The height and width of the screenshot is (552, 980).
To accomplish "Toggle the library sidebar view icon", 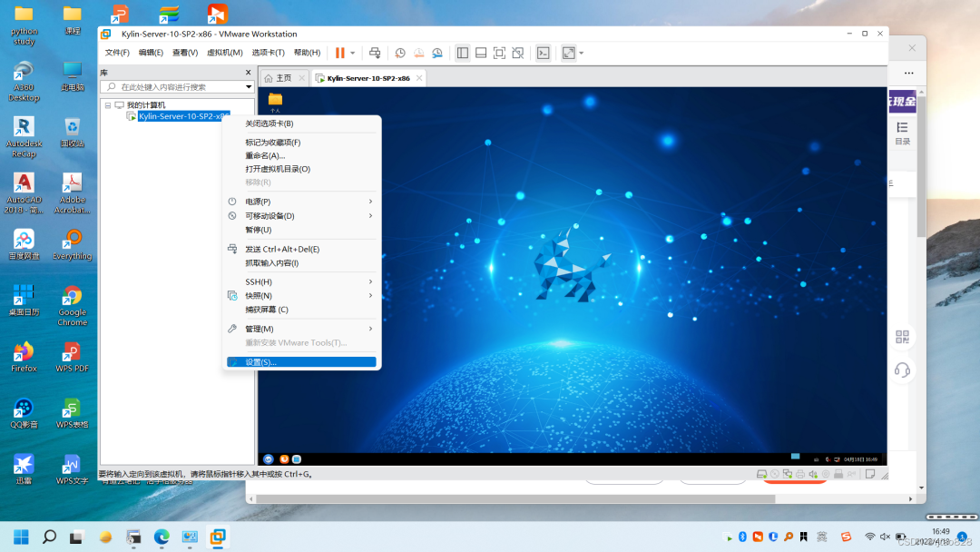I will (x=463, y=54).
